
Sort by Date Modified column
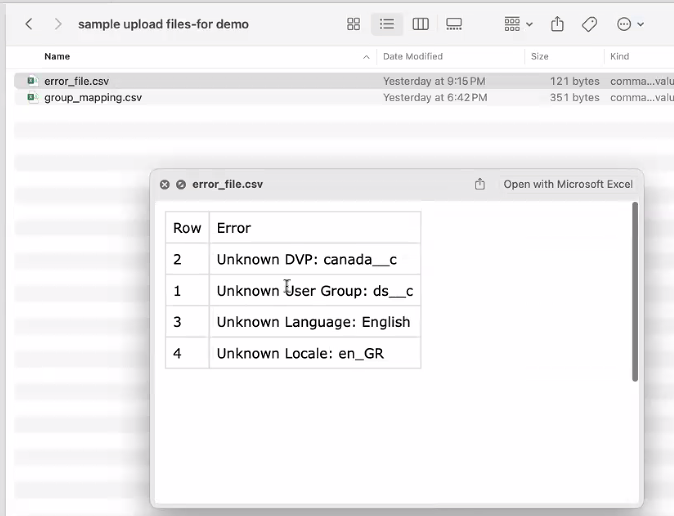point(413,56)
